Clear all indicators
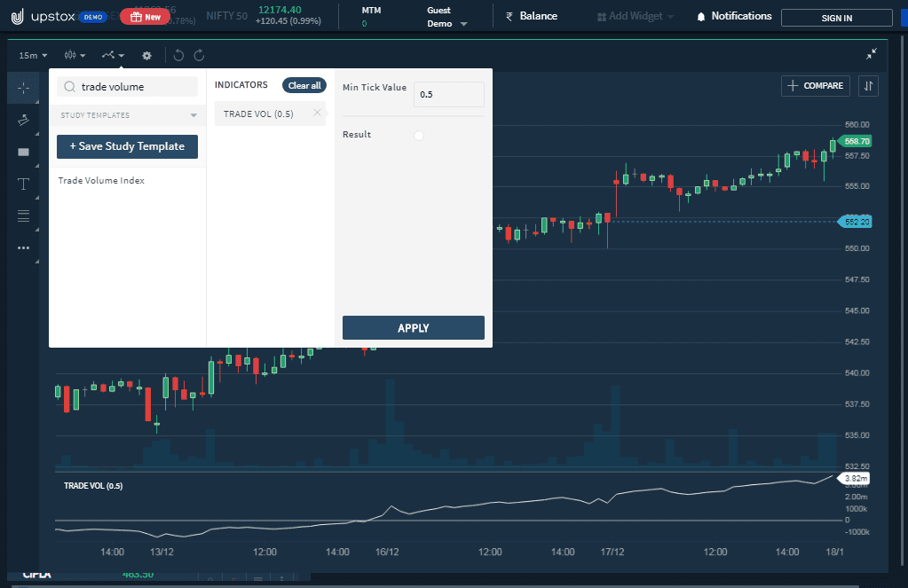This screenshot has width=908, height=588. point(304,86)
